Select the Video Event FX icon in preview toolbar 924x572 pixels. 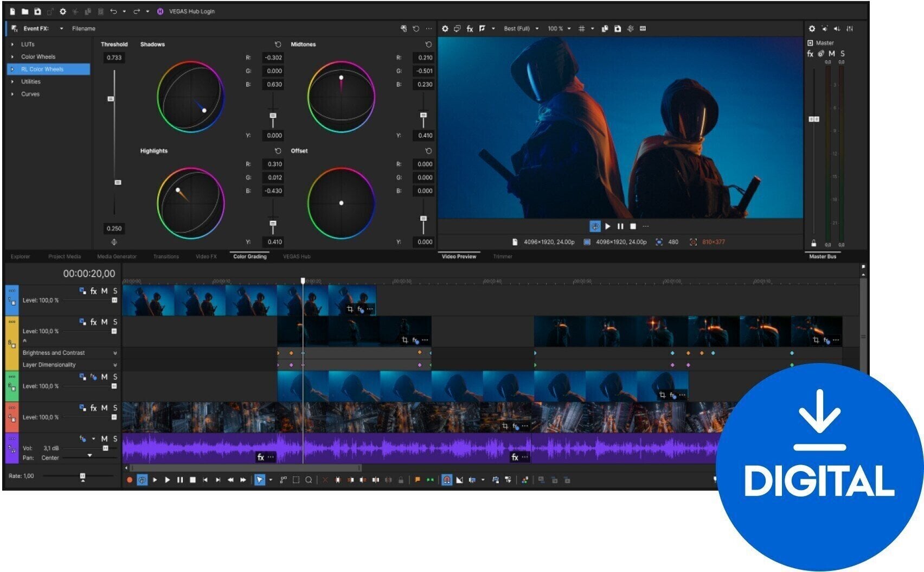point(470,28)
